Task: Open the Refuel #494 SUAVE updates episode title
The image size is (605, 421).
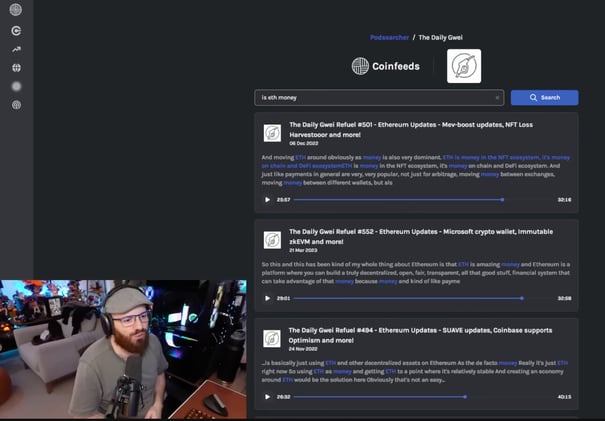Action: 420,335
